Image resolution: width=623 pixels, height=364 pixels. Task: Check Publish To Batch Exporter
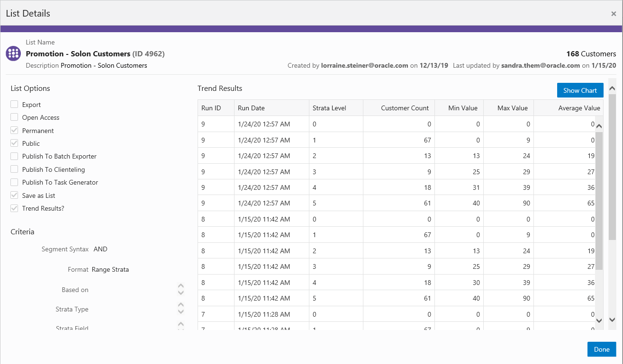14,156
